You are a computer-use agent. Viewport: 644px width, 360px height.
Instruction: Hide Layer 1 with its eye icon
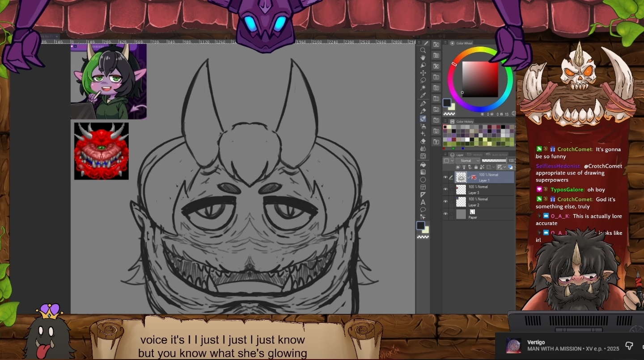coord(445,178)
